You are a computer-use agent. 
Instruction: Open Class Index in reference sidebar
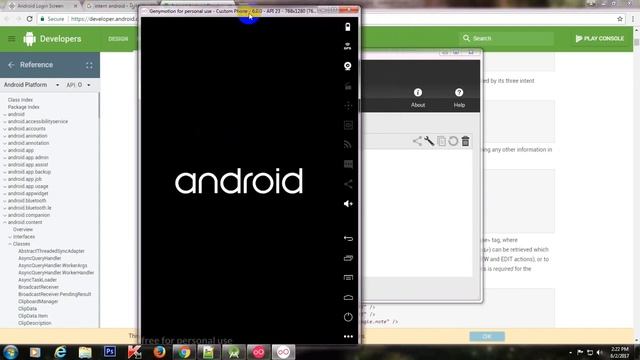20,100
